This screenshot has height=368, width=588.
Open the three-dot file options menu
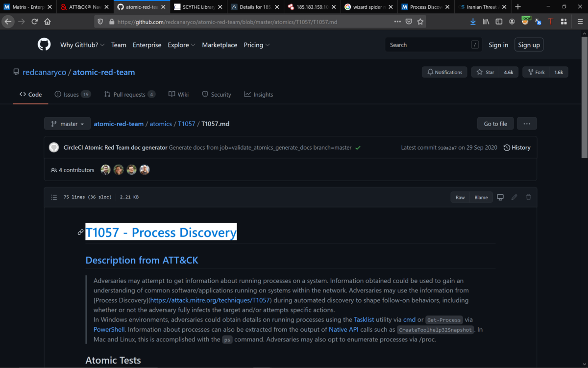(x=527, y=124)
